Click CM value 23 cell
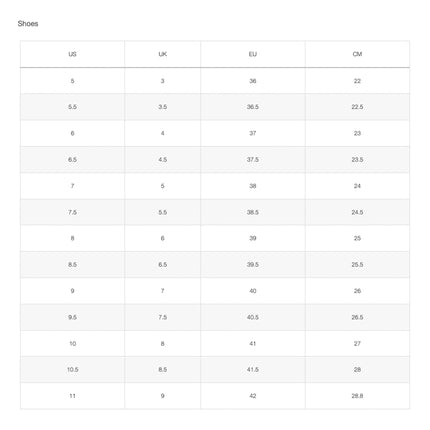Viewport: 430px width, 430px height. pyautogui.click(x=357, y=133)
